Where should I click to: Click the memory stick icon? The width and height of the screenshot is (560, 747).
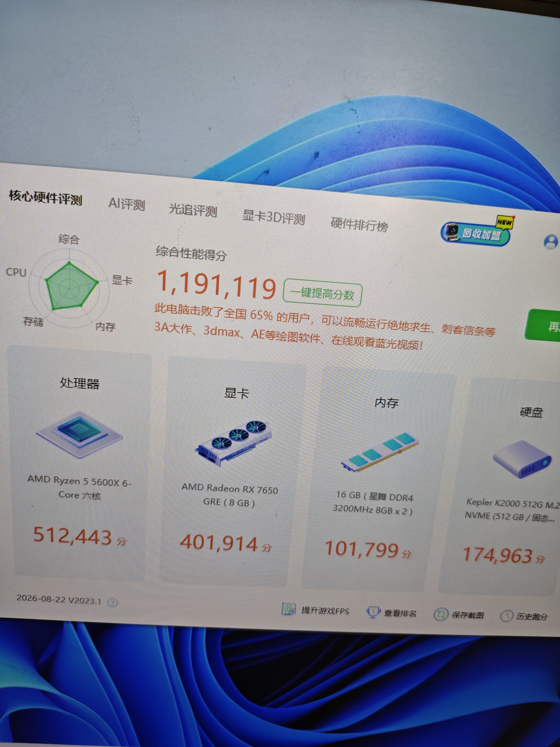(x=380, y=452)
